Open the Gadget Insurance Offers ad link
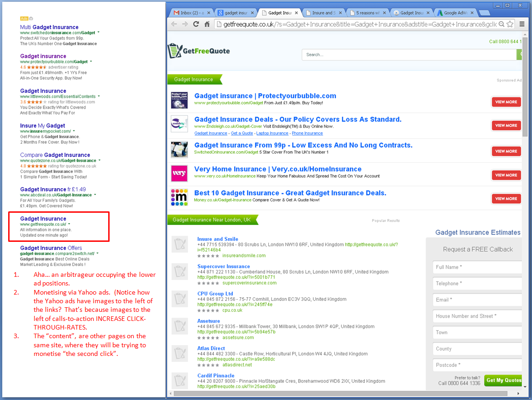This screenshot has width=532, height=400. [x=51, y=248]
